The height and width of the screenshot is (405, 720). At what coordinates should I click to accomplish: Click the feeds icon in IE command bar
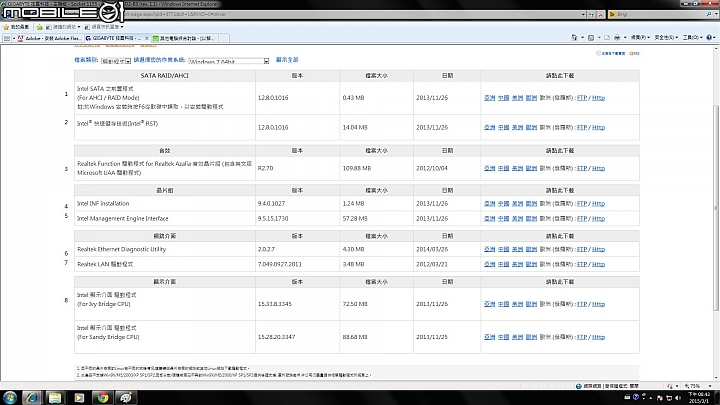tap(591, 38)
